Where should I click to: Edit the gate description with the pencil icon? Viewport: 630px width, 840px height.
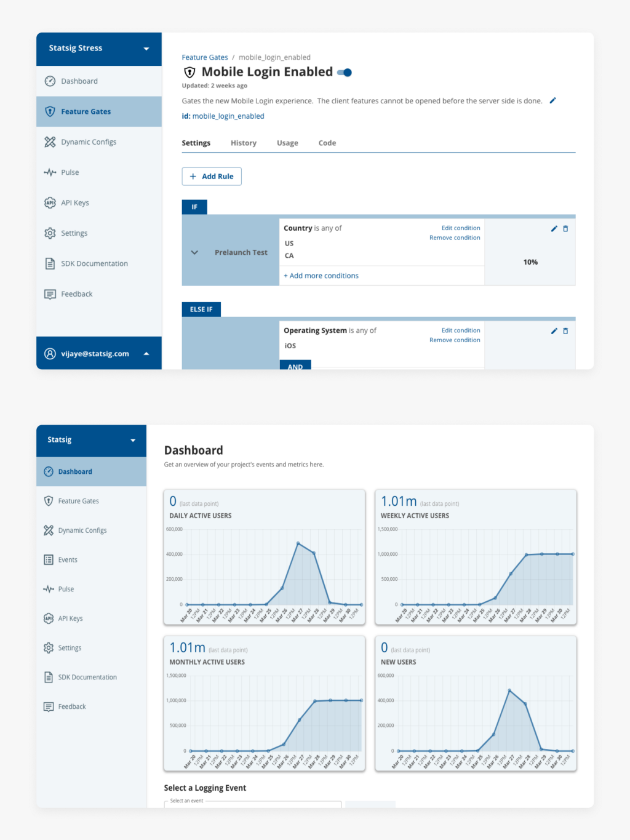click(552, 101)
